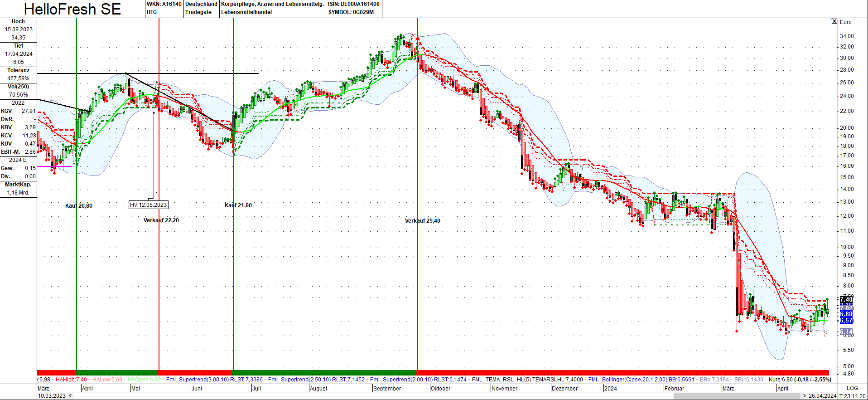868x400 pixels.
Task: Click the FML_TEMA_RSL_HL(5) legend entry
Action: tap(528, 380)
